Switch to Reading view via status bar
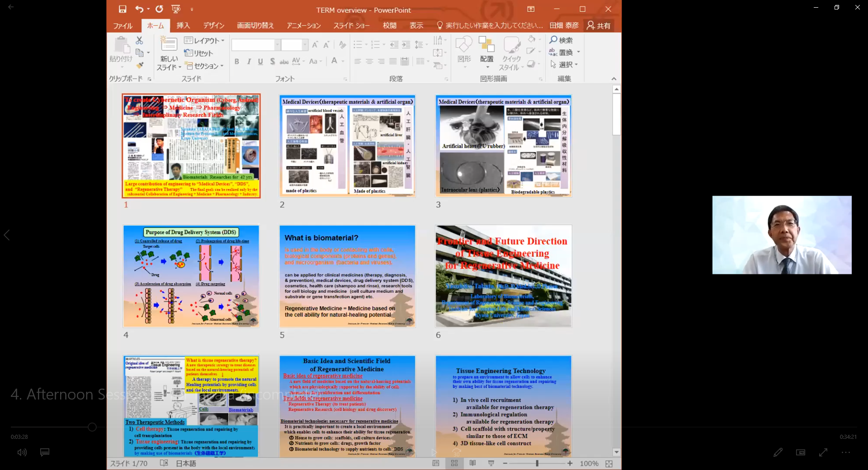This screenshot has width=868, height=470. click(473, 463)
